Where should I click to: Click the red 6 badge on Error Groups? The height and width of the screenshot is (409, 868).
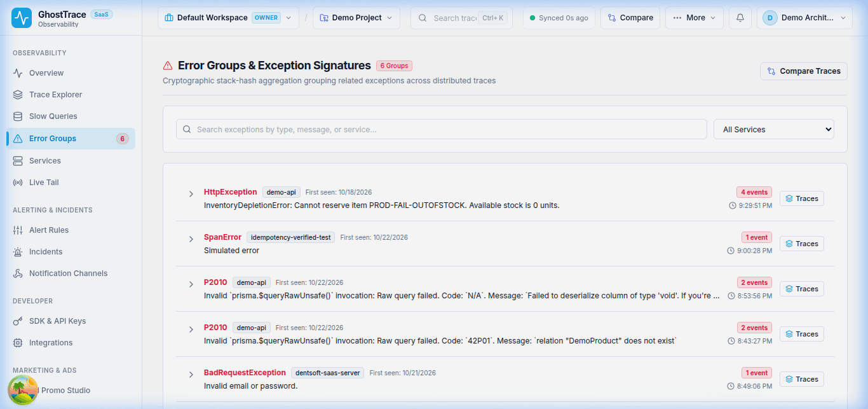pos(123,139)
